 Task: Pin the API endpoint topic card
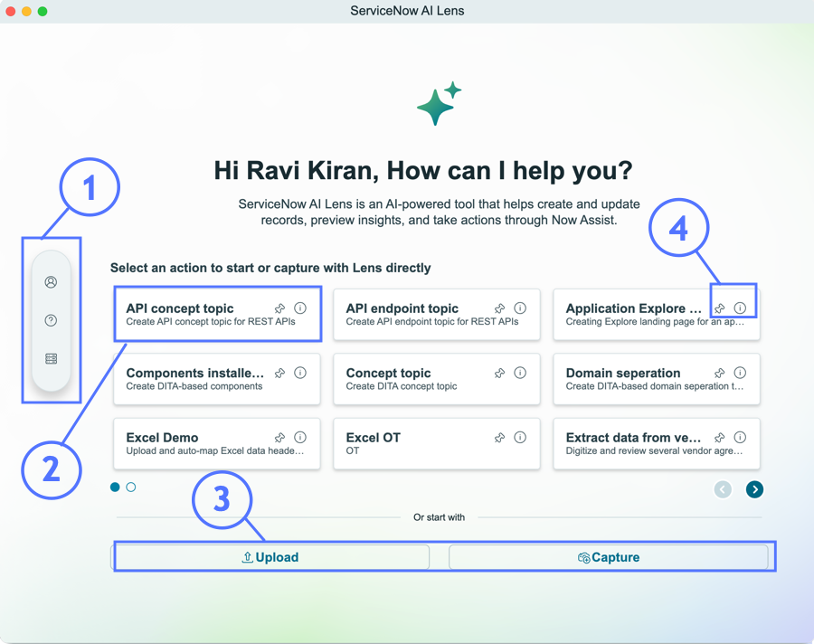pyautogui.click(x=499, y=308)
